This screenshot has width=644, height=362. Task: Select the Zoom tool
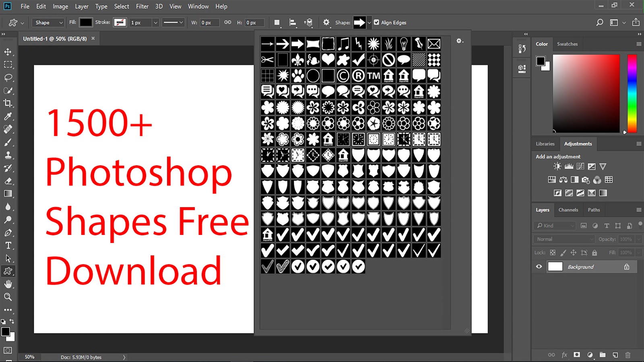(8, 297)
